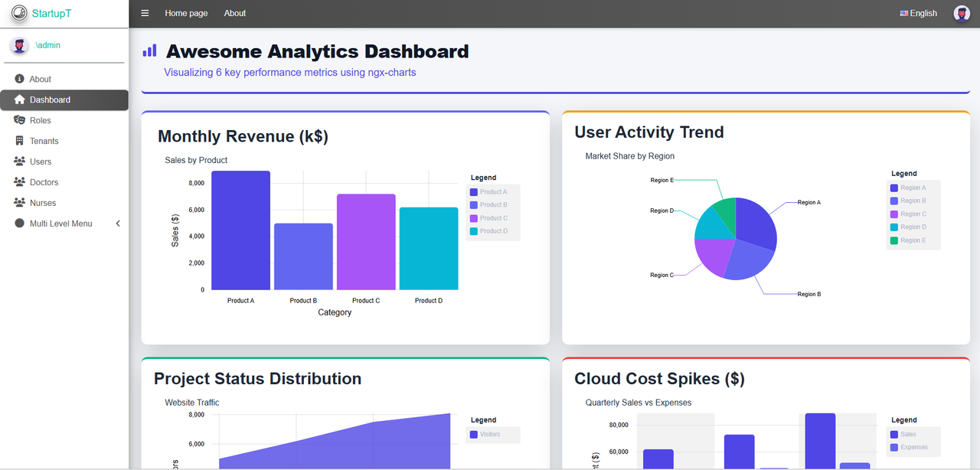Screen dimensions: 980x470
Task: Open the user avatar in the top bar
Action: 962,13
